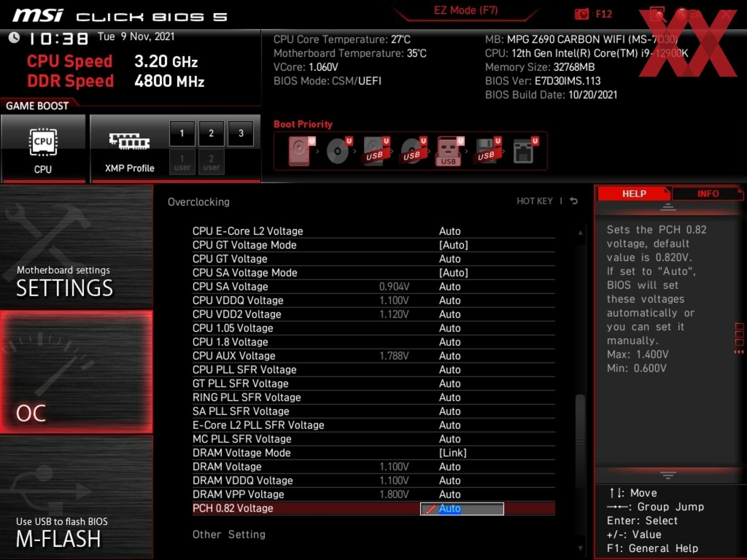Screen dimensions: 747x560
Task: Click the GAME BOOST label
Action: point(37,105)
